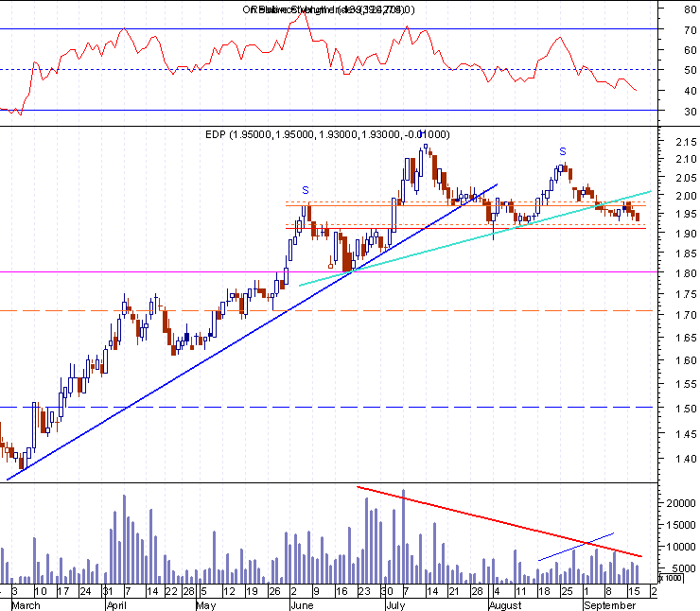The width and height of the screenshot is (700, 611).
Task: Click the x1000 volume multiplier box
Action: point(671,578)
